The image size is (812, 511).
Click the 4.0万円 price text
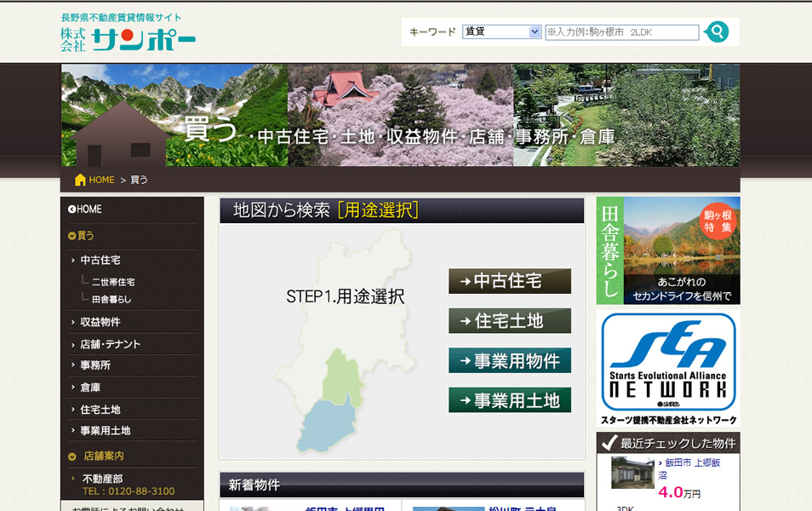click(679, 492)
